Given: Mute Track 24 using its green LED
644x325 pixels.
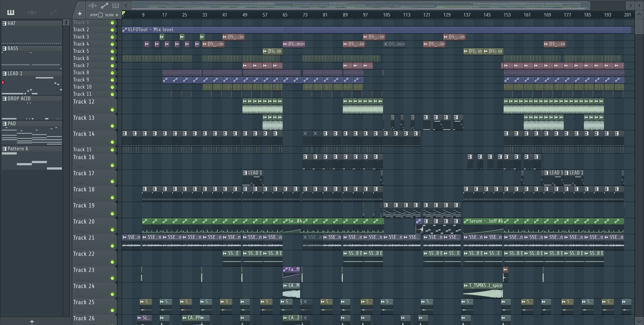Looking at the screenshot, I should click(x=112, y=294).
